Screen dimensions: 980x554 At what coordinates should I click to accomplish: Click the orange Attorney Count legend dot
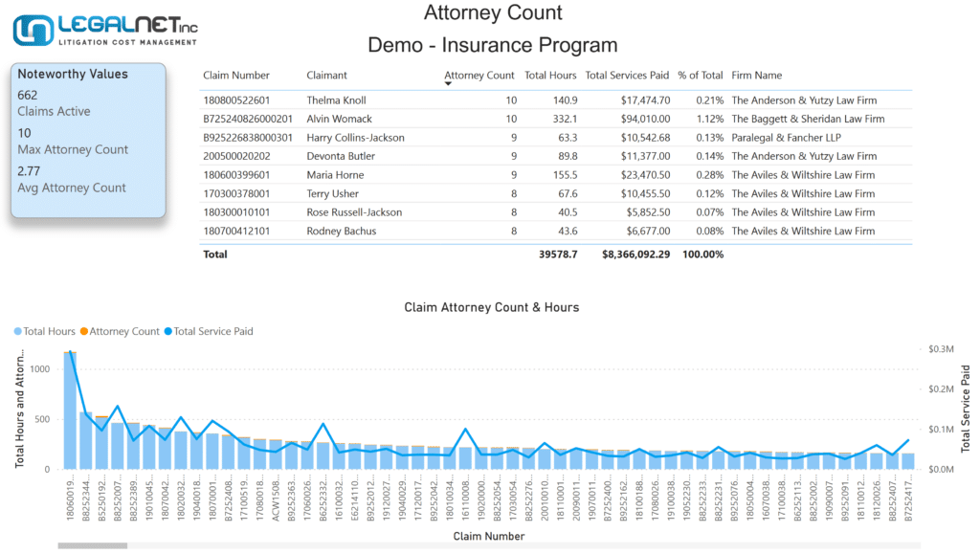click(84, 332)
